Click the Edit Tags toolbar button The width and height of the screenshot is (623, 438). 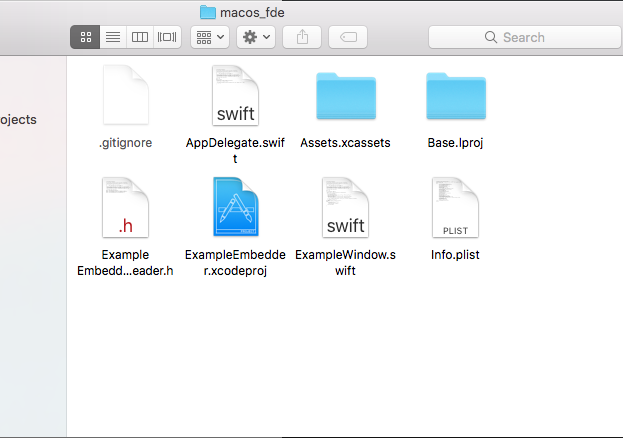click(x=348, y=37)
